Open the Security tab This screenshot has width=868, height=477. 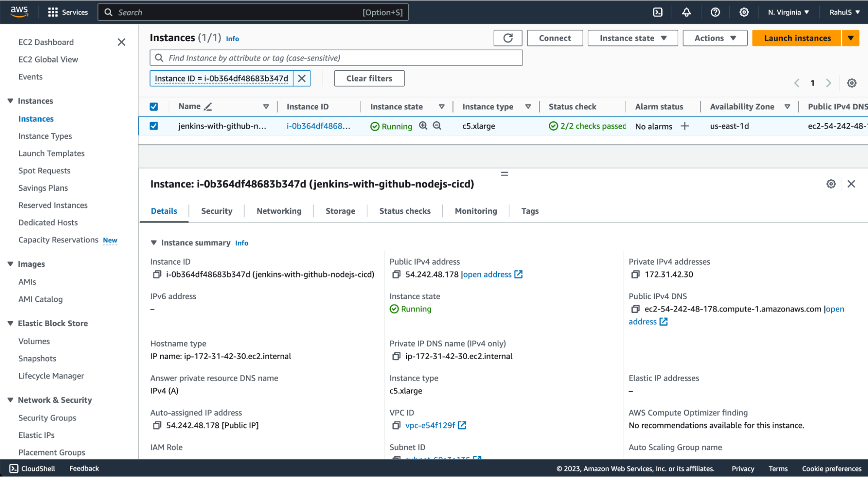[216, 211]
